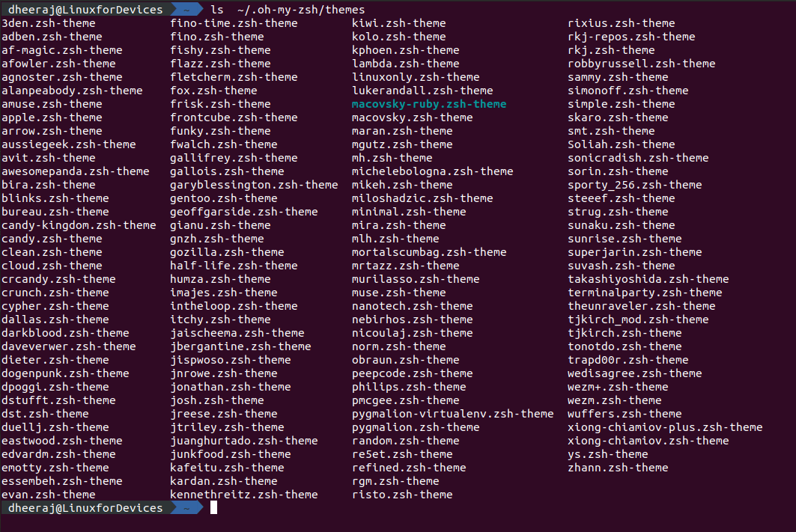Select the highlighted macovsky-ruby.zsh-theme filename
Viewport: 796px width, 532px height.
(x=428, y=104)
